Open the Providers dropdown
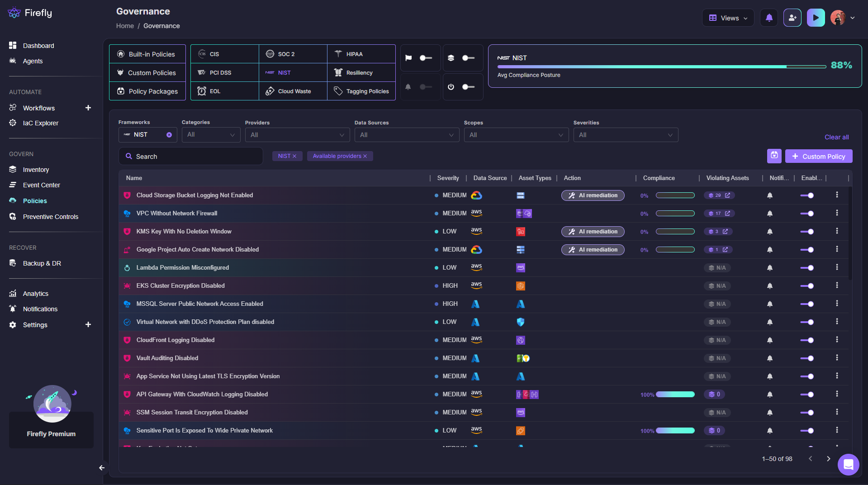 (x=297, y=135)
